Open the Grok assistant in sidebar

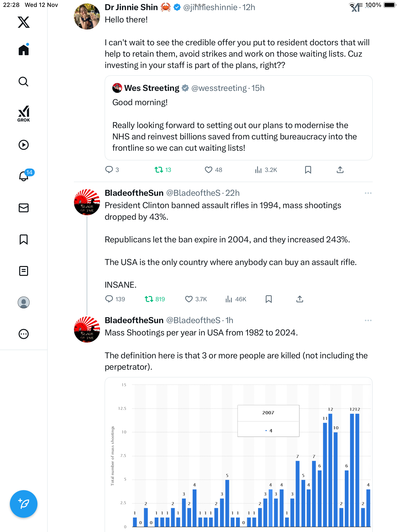pos(24,114)
